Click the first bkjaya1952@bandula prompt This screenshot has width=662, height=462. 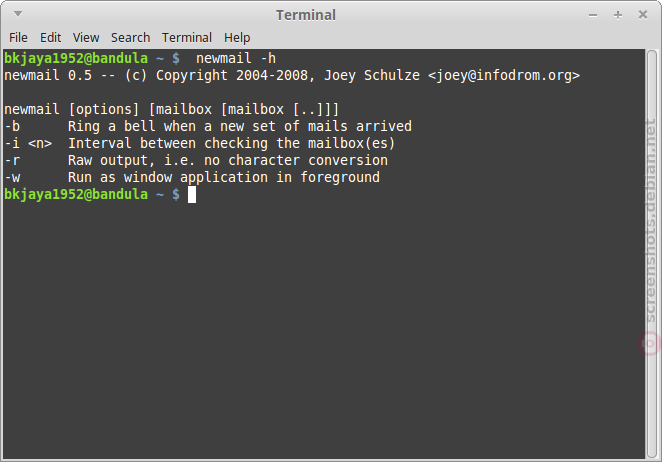(76, 58)
